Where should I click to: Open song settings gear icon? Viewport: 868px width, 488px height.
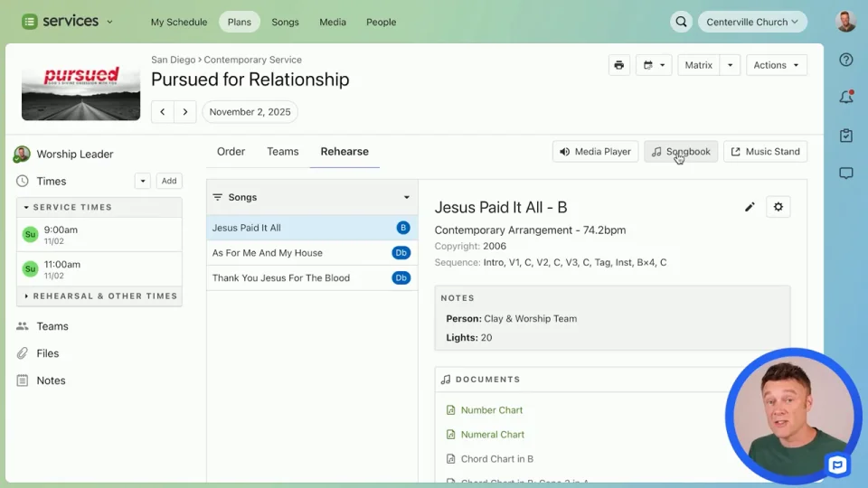(x=778, y=207)
